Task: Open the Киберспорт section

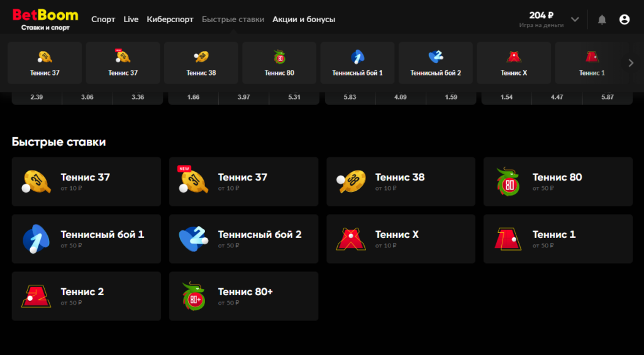Action: 170,20
